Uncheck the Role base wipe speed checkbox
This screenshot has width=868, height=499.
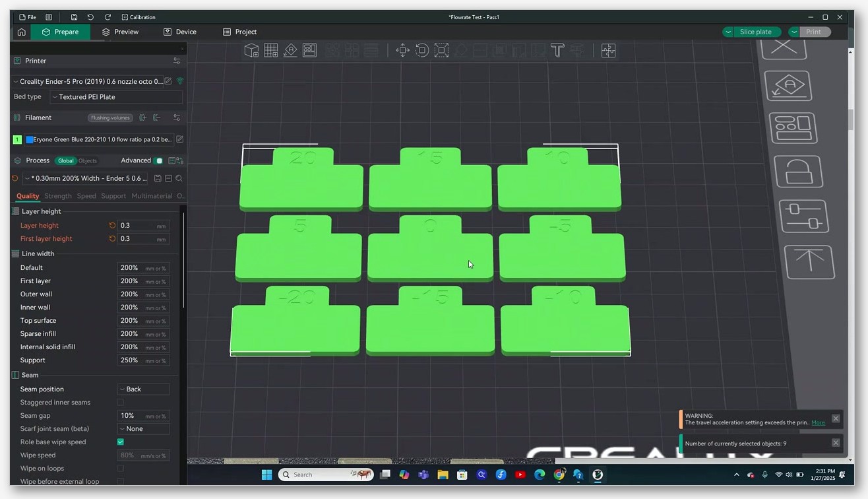pyautogui.click(x=120, y=442)
